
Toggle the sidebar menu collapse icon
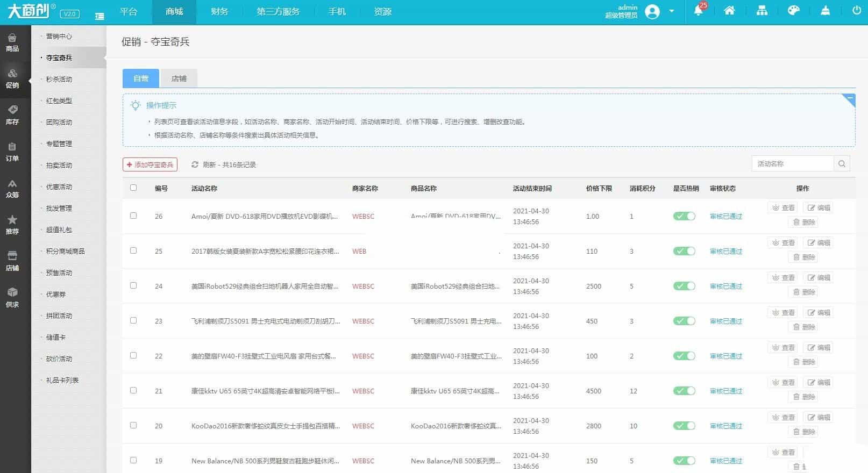99,16
